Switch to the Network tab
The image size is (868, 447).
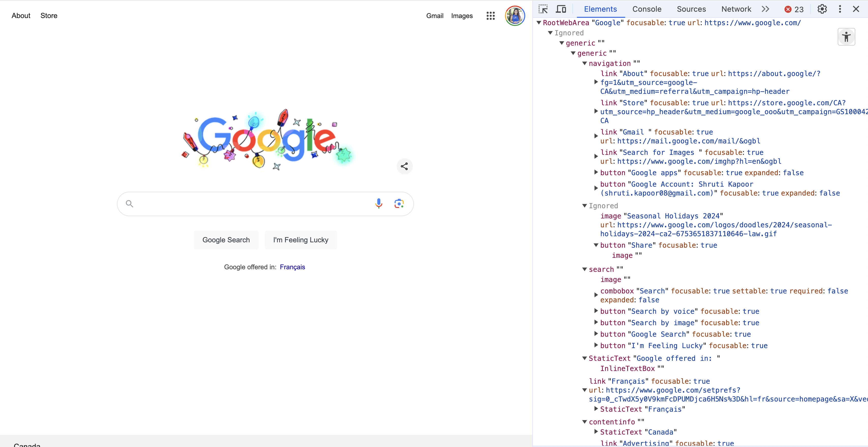[736, 9]
